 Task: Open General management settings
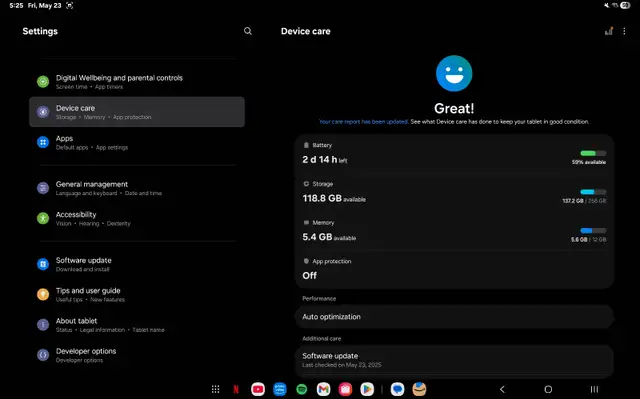click(137, 188)
